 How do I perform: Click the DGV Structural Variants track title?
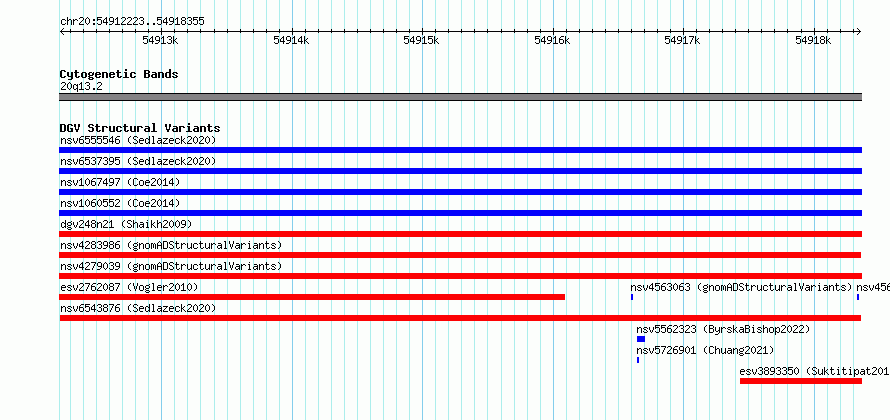pos(140,128)
